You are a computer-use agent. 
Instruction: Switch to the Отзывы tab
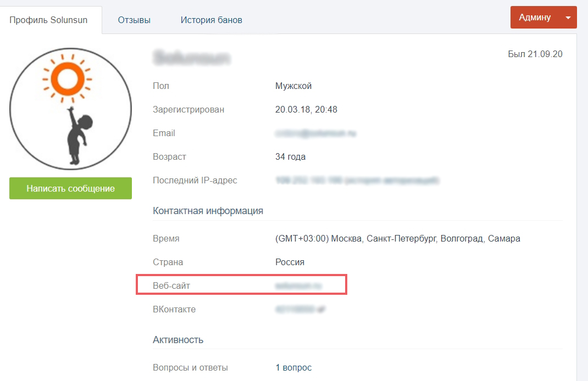[134, 20]
